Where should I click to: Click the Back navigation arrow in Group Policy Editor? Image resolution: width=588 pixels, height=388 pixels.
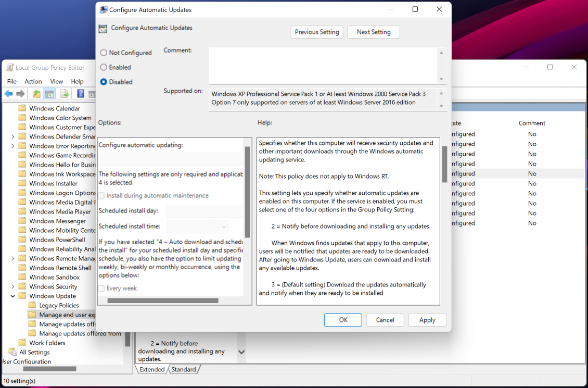(x=8, y=93)
